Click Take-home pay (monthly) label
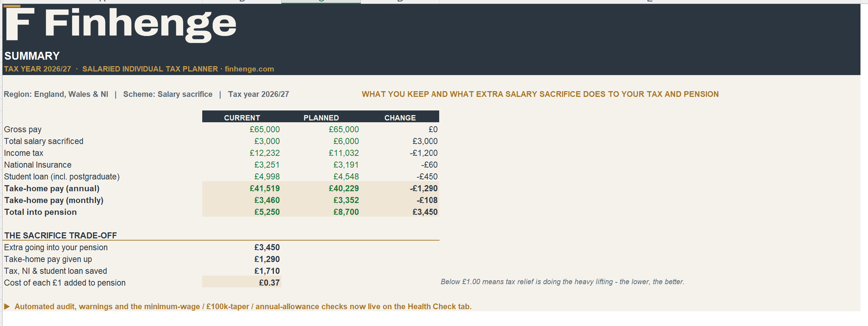The height and width of the screenshot is (326, 868). [x=54, y=200]
